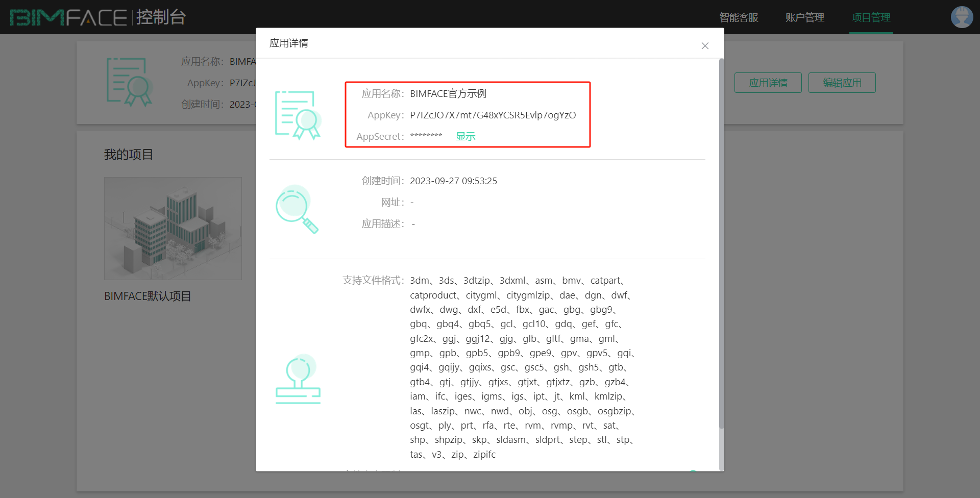Click the BIMFACE logo in header

coord(68,17)
